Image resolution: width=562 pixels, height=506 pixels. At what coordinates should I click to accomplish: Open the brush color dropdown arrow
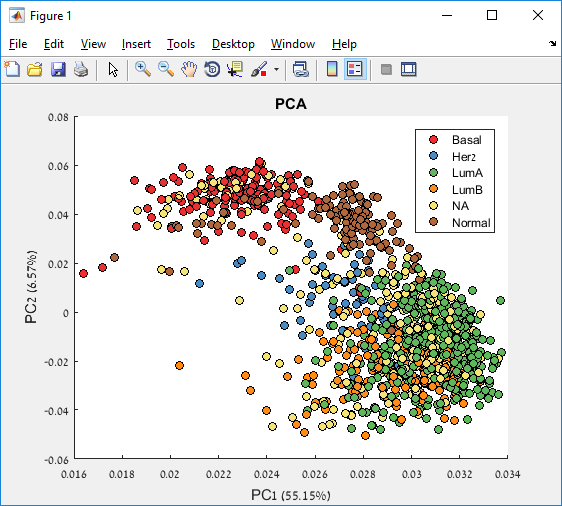coord(276,69)
